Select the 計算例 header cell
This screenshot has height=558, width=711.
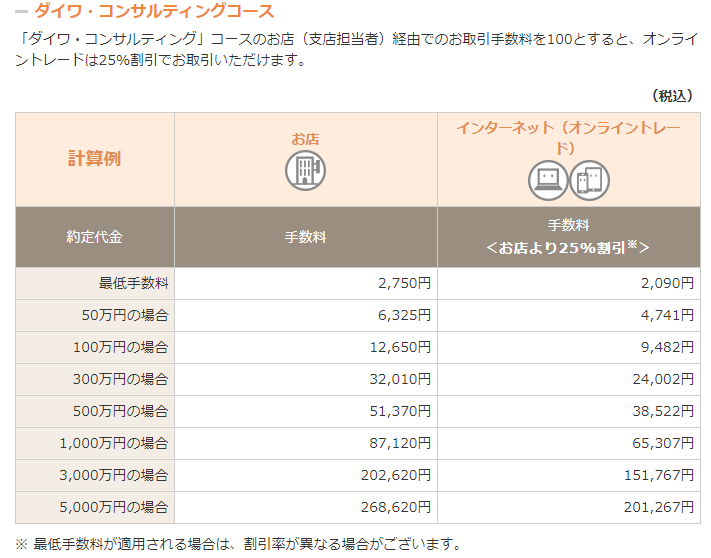click(x=95, y=159)
